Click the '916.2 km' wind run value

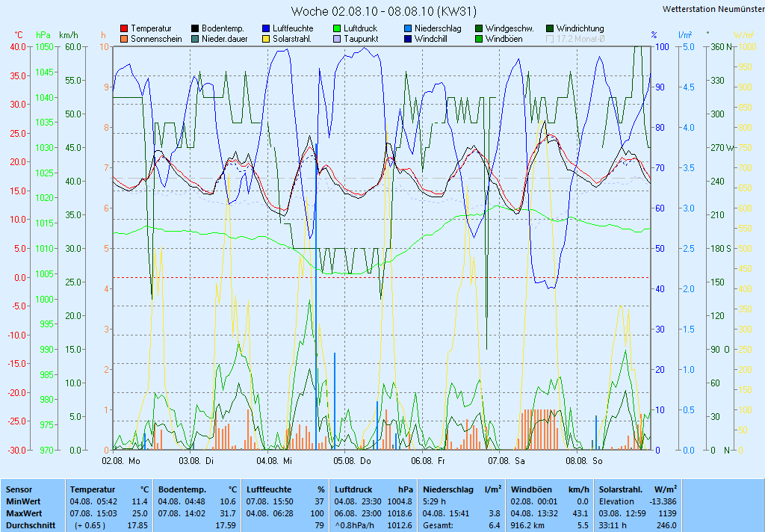[527, 526]
